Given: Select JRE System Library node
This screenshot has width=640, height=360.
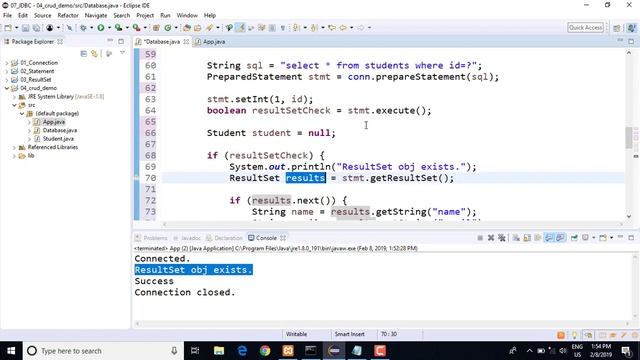Looking at the screenshot, I should [65, 97].
